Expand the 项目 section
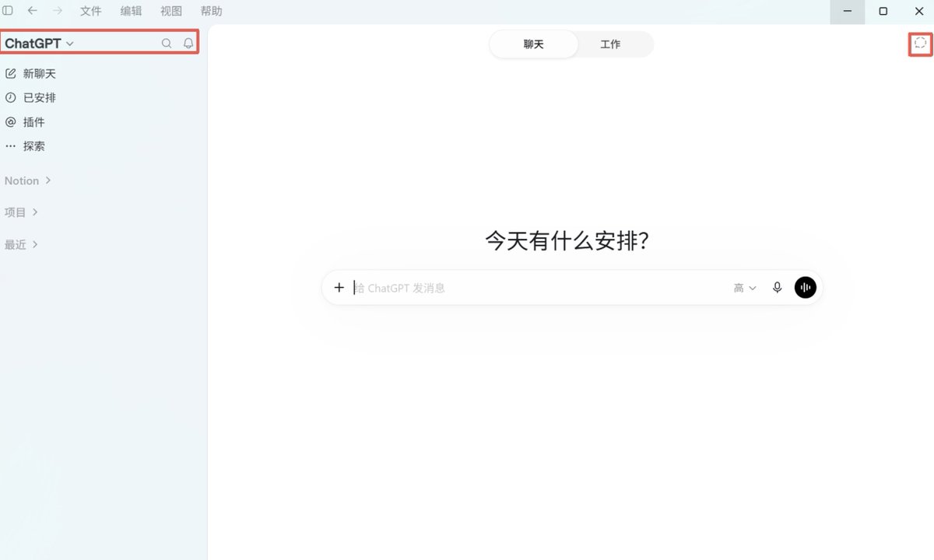934x560 pixels. [x=21, y=212]
